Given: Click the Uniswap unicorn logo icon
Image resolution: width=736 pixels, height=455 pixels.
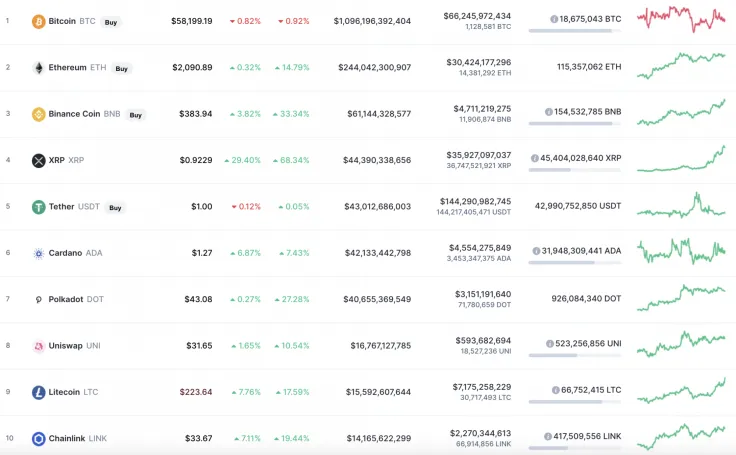Looking at the screenshot, I should coord(39,346).
